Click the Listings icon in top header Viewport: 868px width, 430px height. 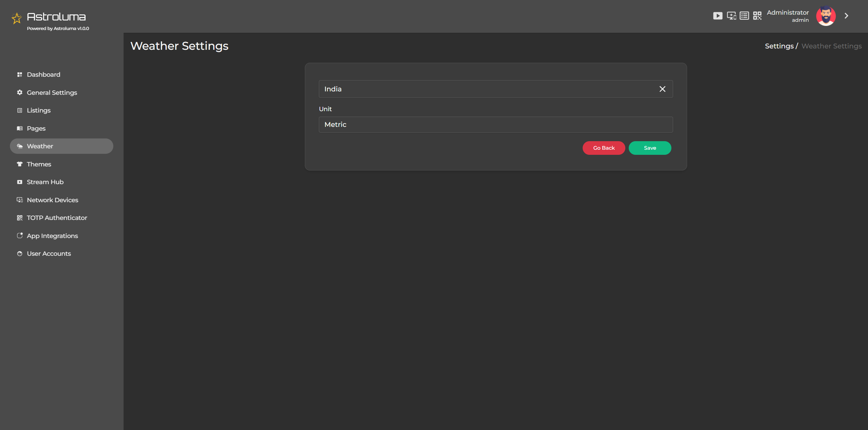[744, 16]
